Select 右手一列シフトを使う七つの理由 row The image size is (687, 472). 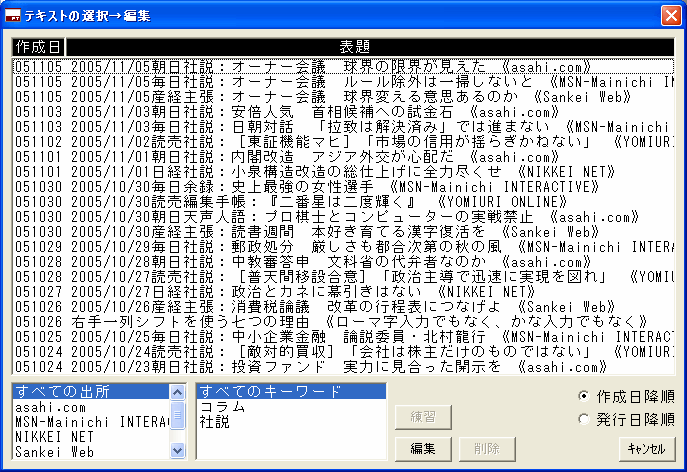[344, 322]
